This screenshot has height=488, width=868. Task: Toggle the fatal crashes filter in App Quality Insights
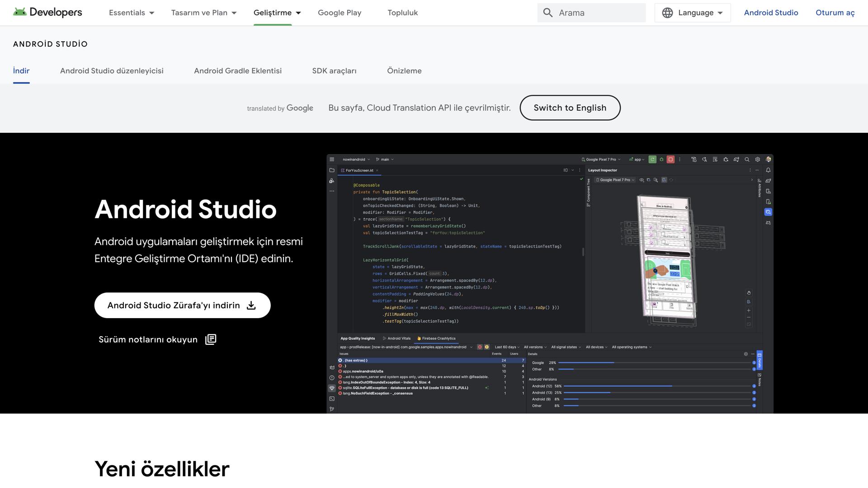[479, 347]
